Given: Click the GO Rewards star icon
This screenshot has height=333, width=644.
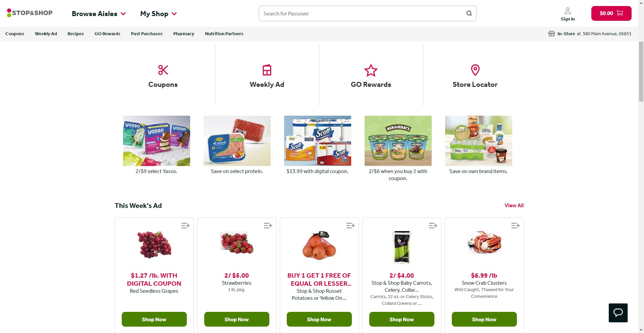Looking at the screenshot, I should coord(371,70).
